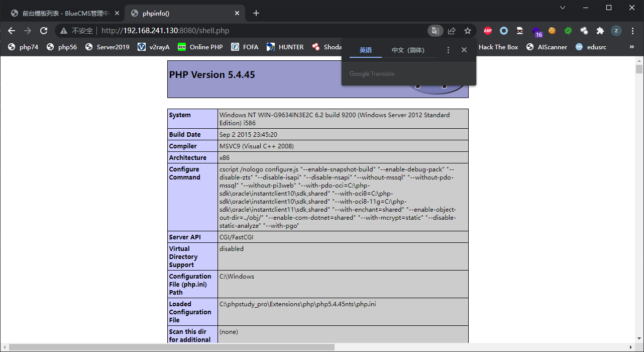Open the FOFA bookmark
644x352 pixels.
pyautogui.click(x=245, y=47)
